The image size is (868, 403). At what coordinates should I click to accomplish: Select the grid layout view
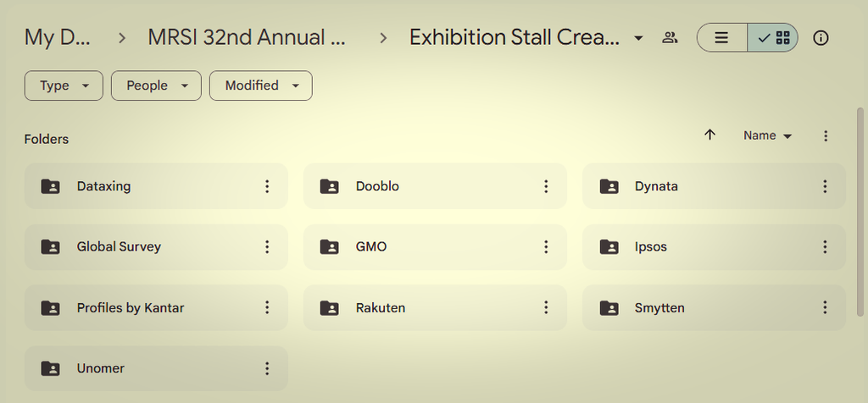pyautogui.click(x=773, y=37)
